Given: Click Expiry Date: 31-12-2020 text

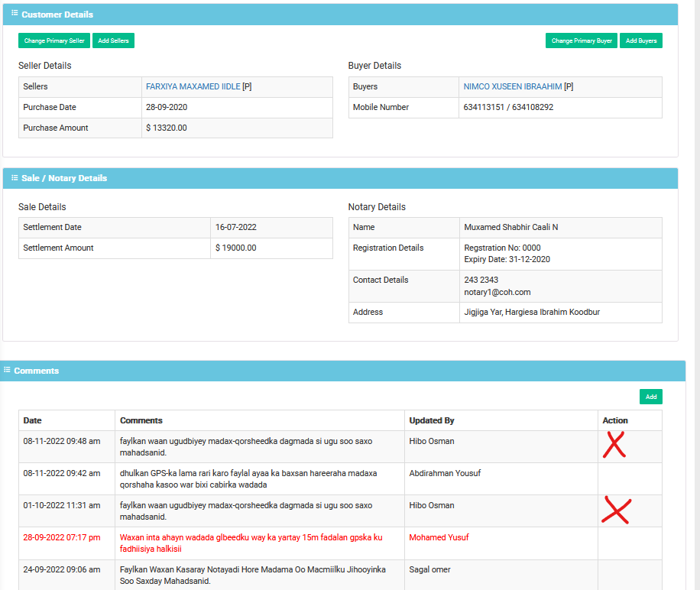Looking at the screenshot, I should click(507, 259).
